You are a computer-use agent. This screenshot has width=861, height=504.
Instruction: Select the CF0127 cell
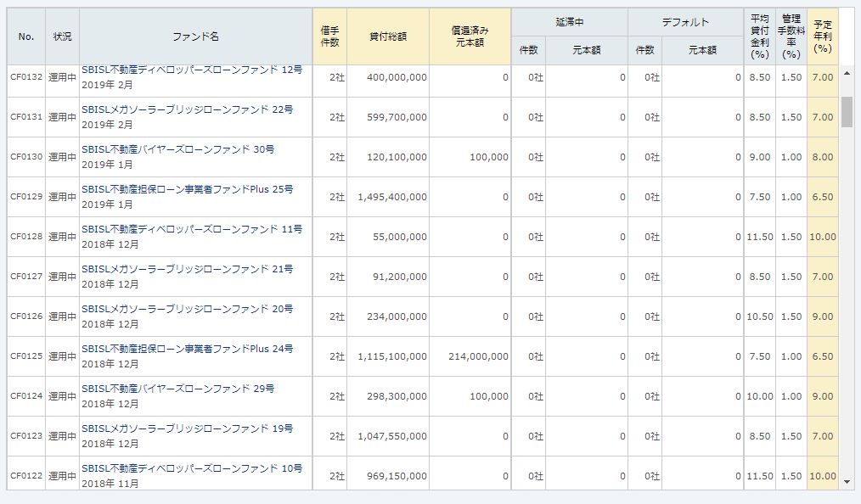[x=26, y=277]
